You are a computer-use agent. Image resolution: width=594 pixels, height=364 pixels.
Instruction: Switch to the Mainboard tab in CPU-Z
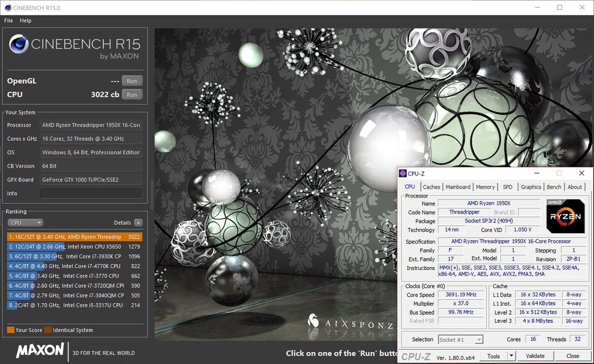coord(458,187)
